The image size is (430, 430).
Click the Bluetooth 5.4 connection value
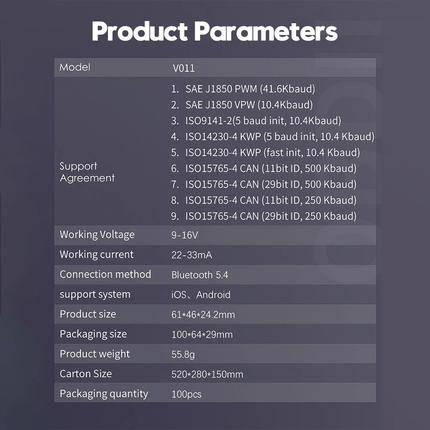tap(200, 275)
